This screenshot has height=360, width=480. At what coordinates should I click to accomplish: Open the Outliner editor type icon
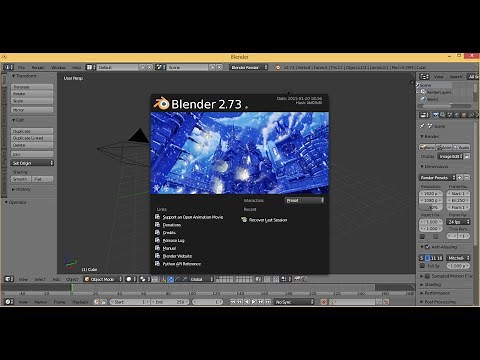click(424, 76)
